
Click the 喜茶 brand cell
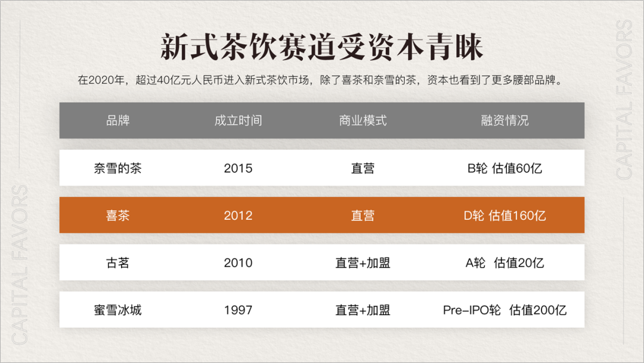pos(118,216)
